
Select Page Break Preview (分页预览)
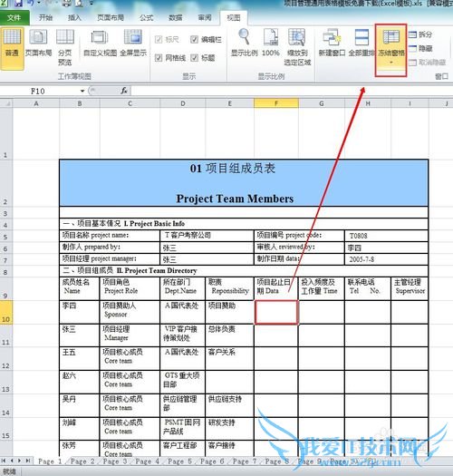(65, 47)
